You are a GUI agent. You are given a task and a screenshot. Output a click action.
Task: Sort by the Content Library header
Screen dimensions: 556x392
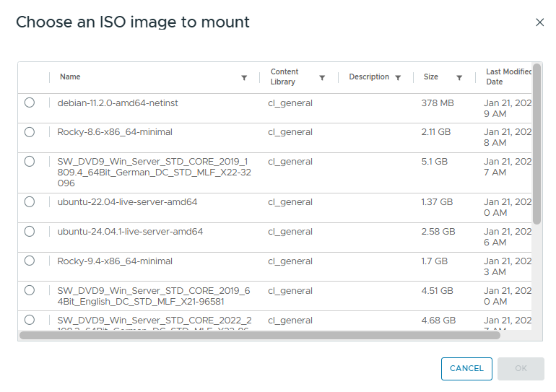(x=284, y=77)
